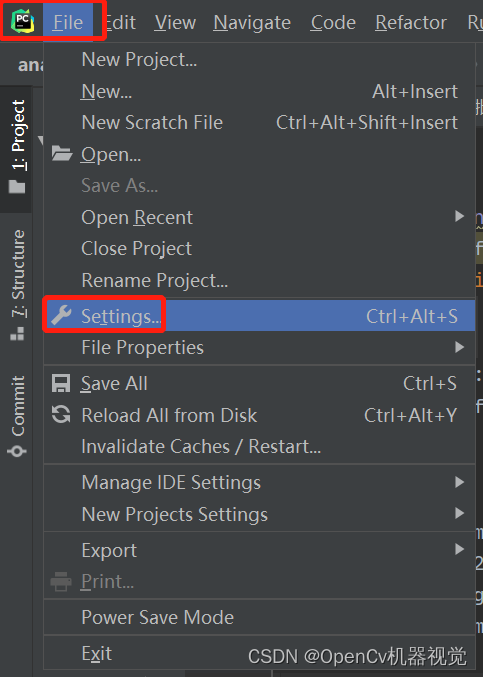Expand the Export submenu arrow
The height and width of the screenshot is (677, 483).
click(x=460, y=549)
